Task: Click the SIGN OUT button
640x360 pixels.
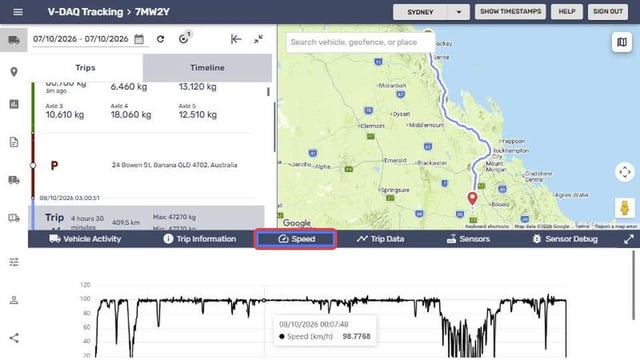Action: [x=608, y=11]
